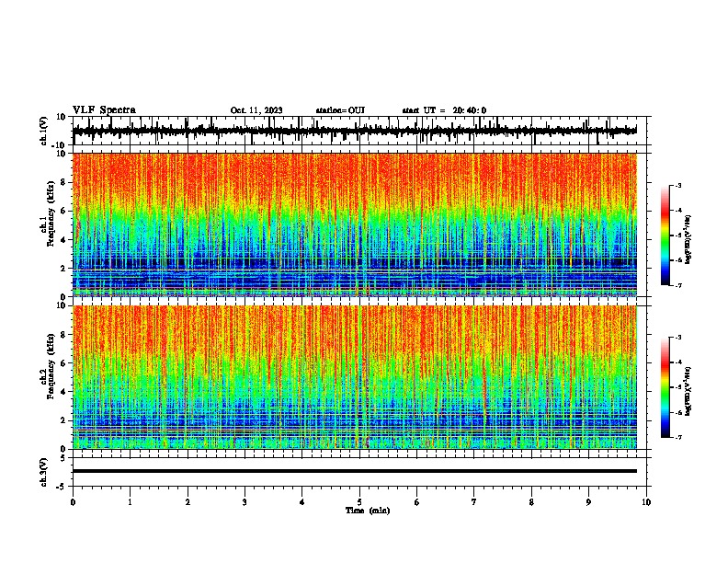Click the ch.2 color bar log(PSD) label
This screenshot has width=728, height=563.
point(688,391)
